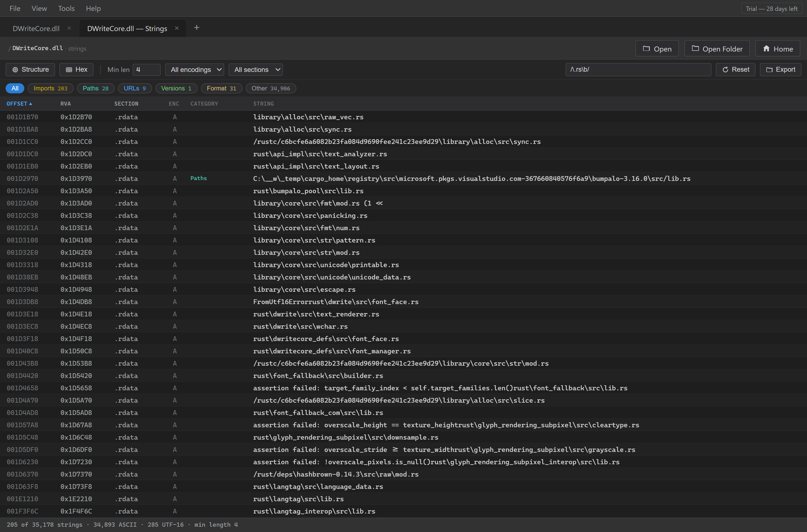Viewport: 807px width, 532px height.
Task: Filter by Format 31 chip
Action: (x=221, y=88)
